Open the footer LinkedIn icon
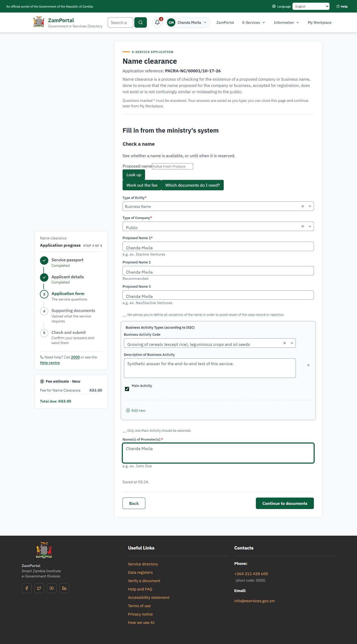The width and height of the screenshot is (357, 644). (64, 588)
